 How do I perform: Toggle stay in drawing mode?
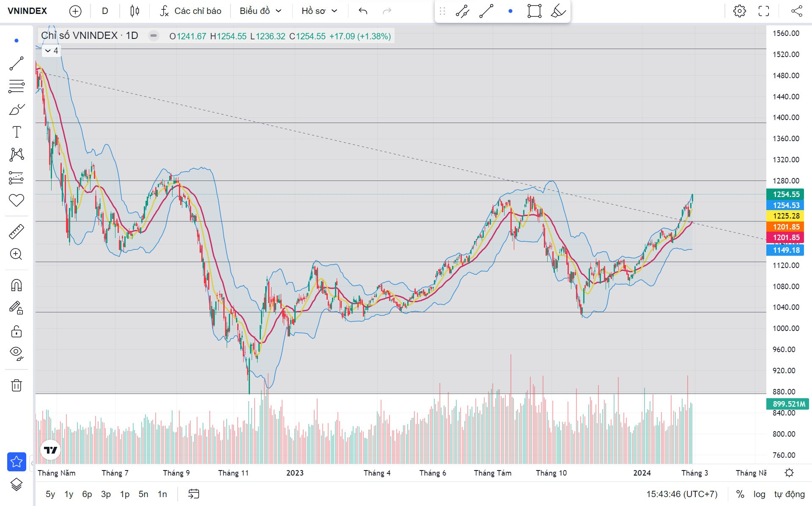click(16, 308)
